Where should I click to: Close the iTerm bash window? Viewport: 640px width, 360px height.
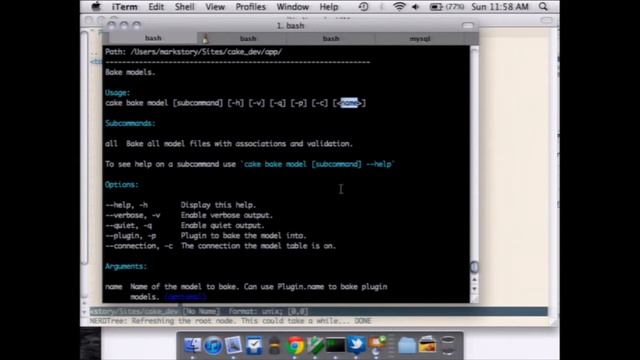coord(111,25)
